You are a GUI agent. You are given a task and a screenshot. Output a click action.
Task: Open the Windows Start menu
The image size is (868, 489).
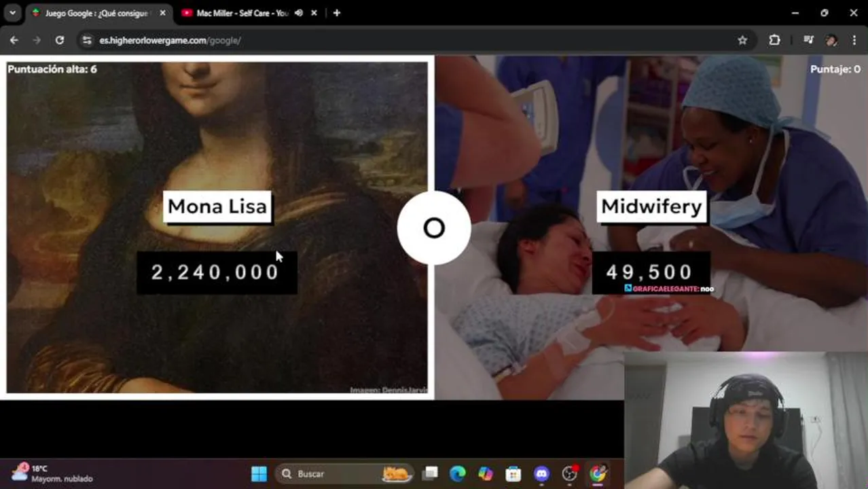click(259, 473)
